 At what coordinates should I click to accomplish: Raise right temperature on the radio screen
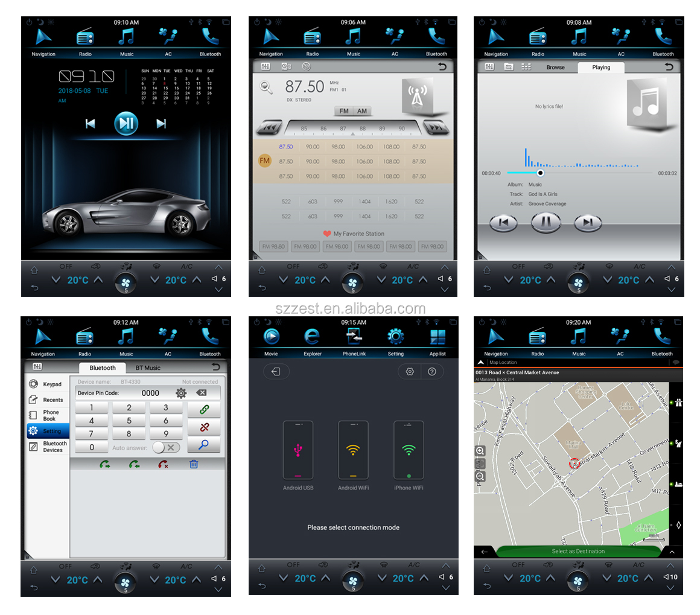coord(423,280)
